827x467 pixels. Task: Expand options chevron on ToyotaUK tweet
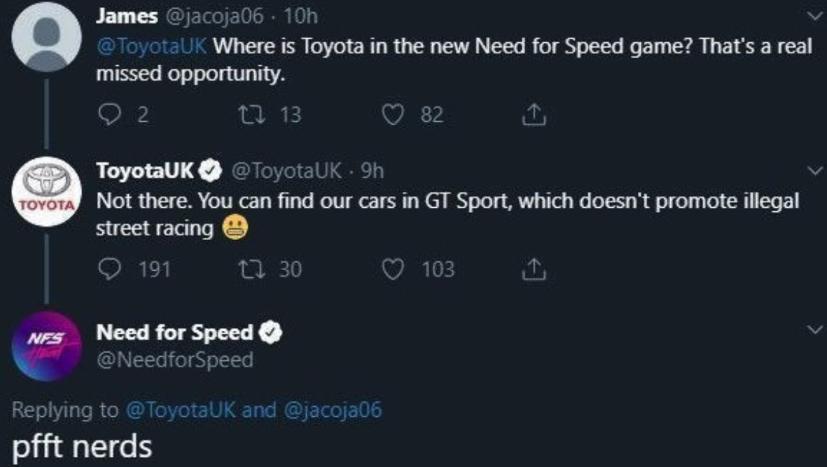click(x=814, y=170)
